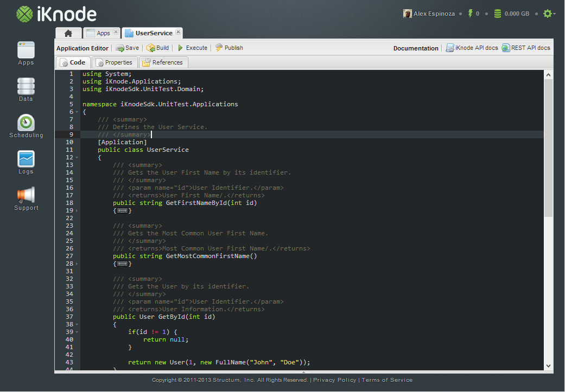
Task: Switch to the Properties tab
Action: click(115, 62)
